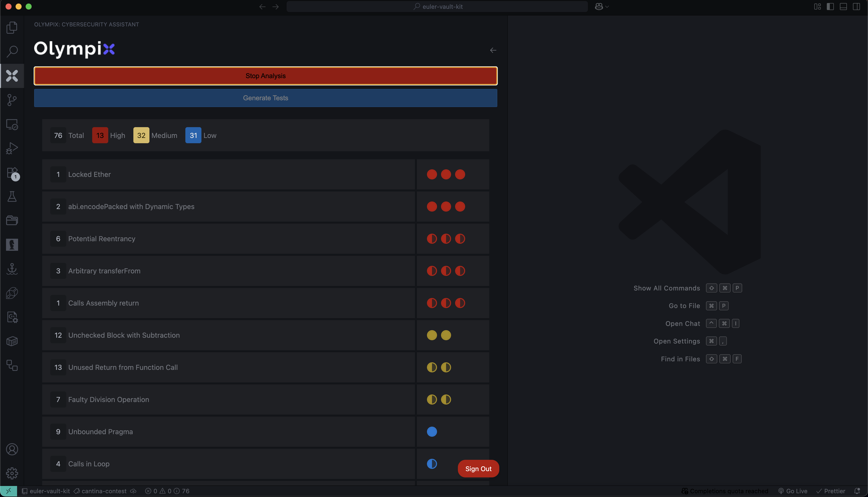Expand the Unbounded Pragma finding
The height and width of the screenshot is (497, 868).
pos(228,431)
